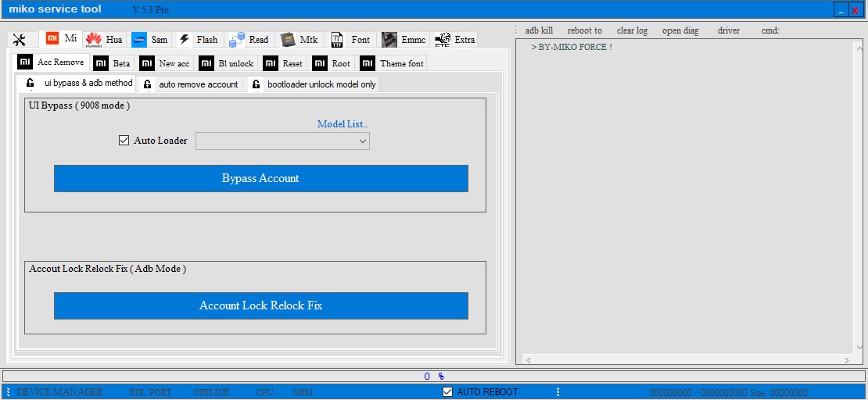Click Mi icon beside Acc Remove
Screen dimensions: 868x400
(x=25, y=62)
